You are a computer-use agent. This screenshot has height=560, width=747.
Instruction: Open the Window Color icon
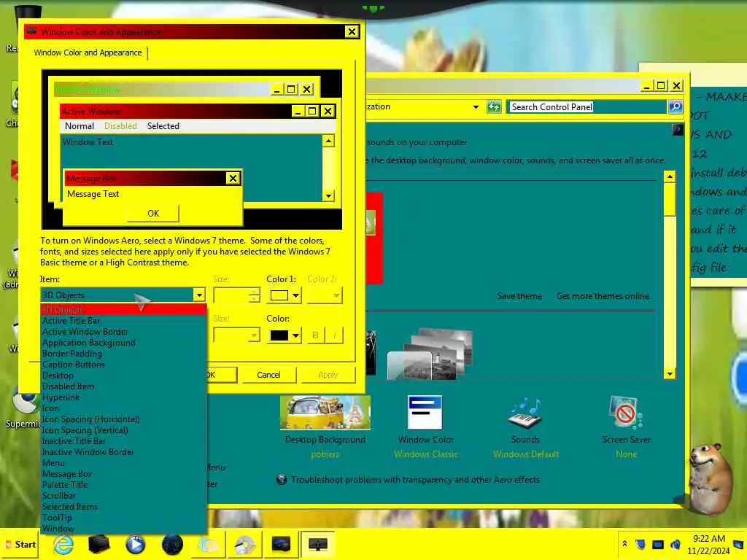coord(425,413)
